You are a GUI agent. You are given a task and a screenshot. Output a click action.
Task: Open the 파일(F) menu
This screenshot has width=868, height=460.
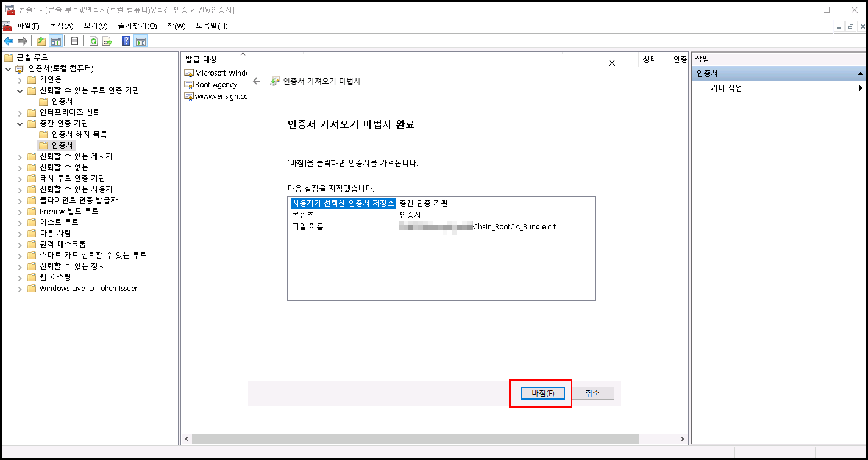pos(28,26)
